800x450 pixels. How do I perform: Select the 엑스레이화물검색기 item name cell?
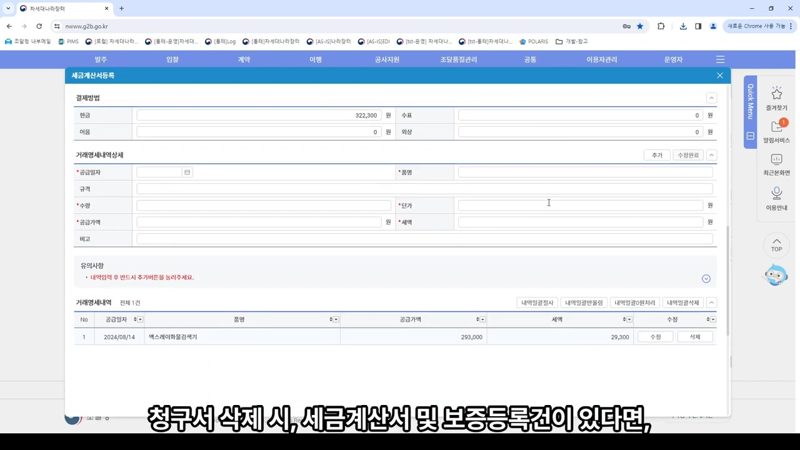click(242, 337)
